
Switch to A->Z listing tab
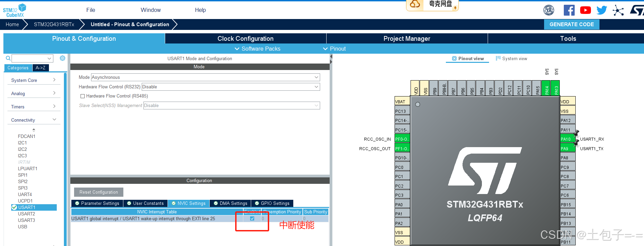tap(40, 68)
